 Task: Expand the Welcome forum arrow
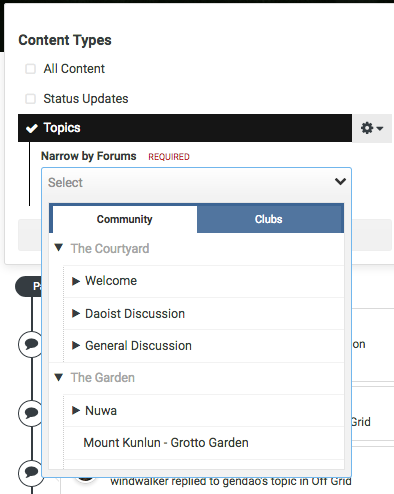point(76,281)
